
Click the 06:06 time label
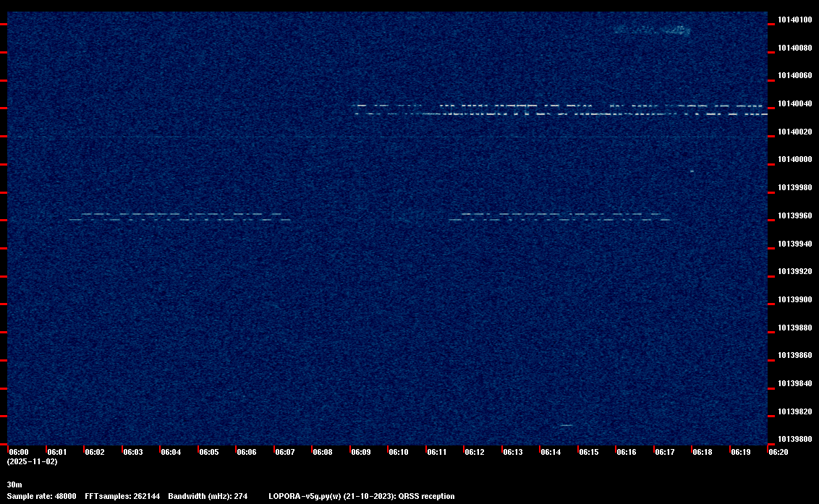click(x=247, y=452)
